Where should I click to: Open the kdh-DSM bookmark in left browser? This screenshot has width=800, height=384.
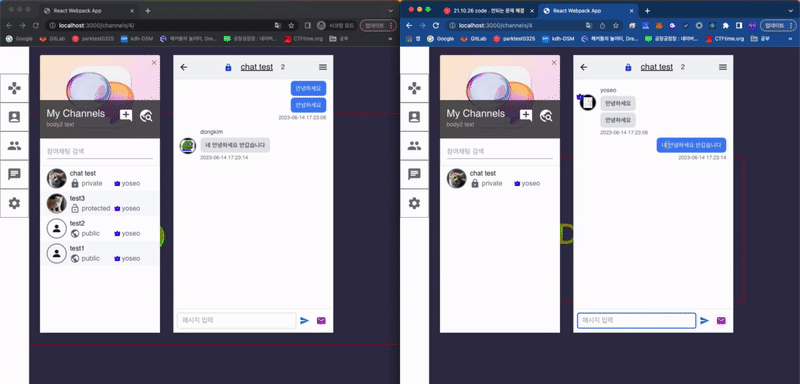[x=137, y=39]
